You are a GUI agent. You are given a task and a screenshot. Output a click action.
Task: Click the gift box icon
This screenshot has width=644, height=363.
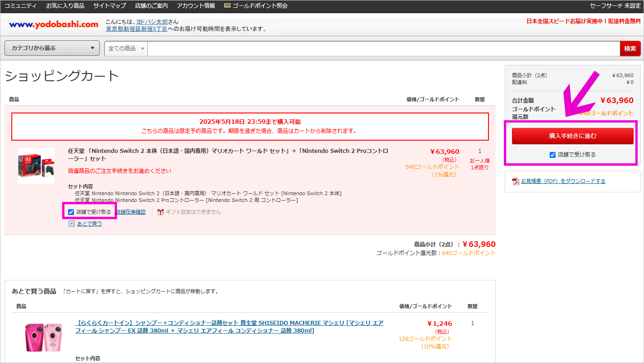tap(161, 212)
